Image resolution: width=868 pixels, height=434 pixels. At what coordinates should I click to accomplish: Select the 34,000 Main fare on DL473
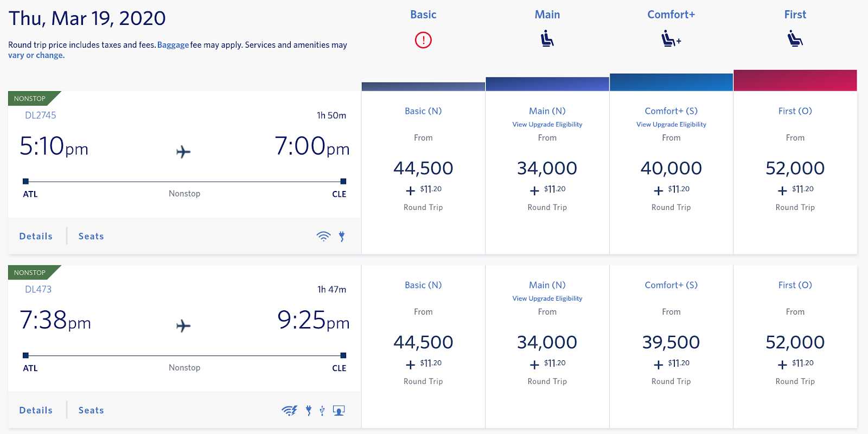click(x=547, y=342)
